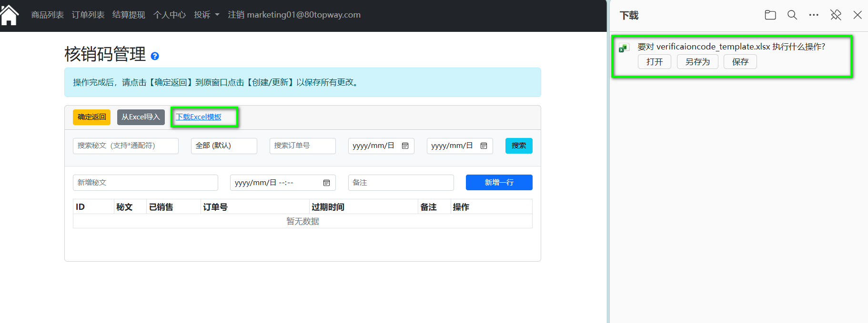
Task: Open calendar picker for new row expiry
Action: tap(326, 183)
